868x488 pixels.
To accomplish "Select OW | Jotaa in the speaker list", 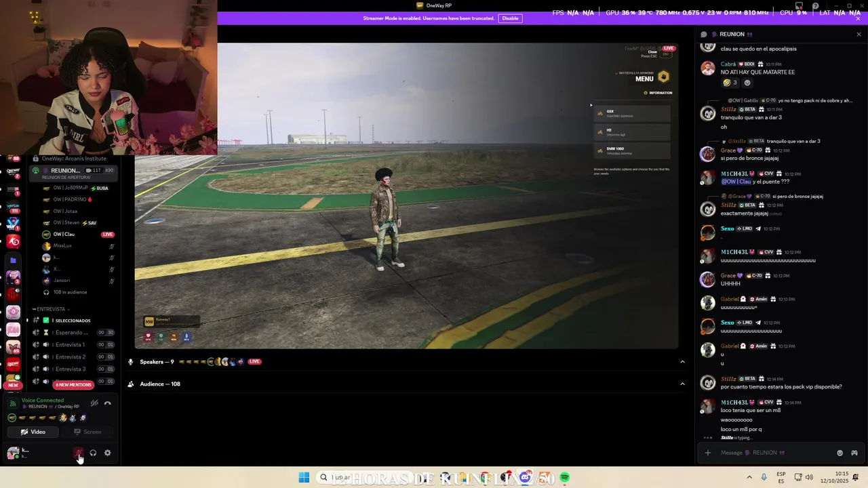I will click(78, 211).
